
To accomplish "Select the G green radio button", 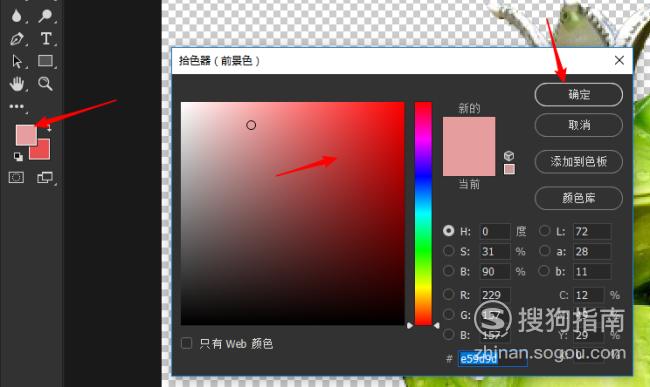I will 449,314.
